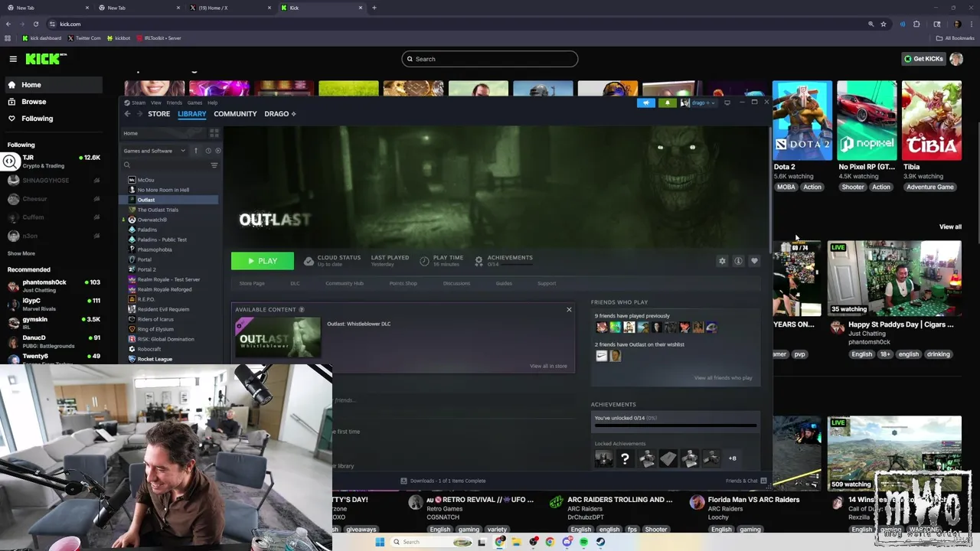
Task: Click the Spotify icon in taskbar
Action: click(583, 542)
